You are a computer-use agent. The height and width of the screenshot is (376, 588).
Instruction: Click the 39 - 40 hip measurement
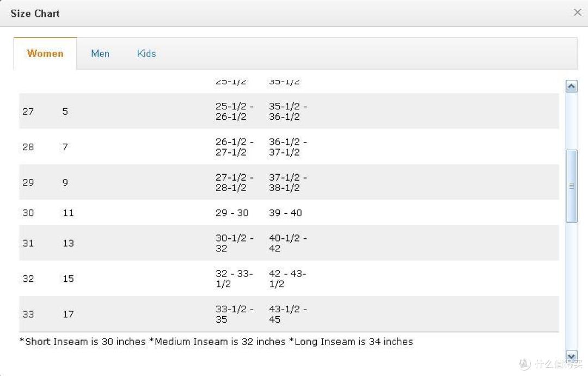(x=285, y=213)
